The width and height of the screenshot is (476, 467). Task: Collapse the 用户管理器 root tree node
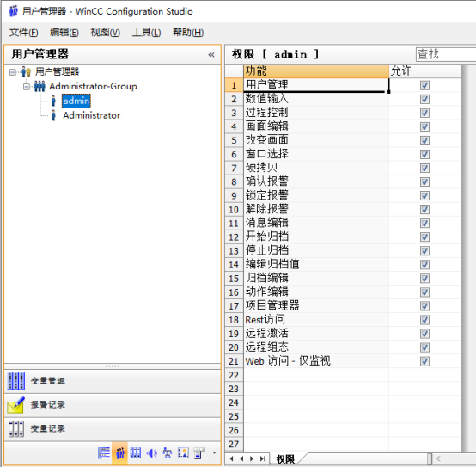pos(12,72)
